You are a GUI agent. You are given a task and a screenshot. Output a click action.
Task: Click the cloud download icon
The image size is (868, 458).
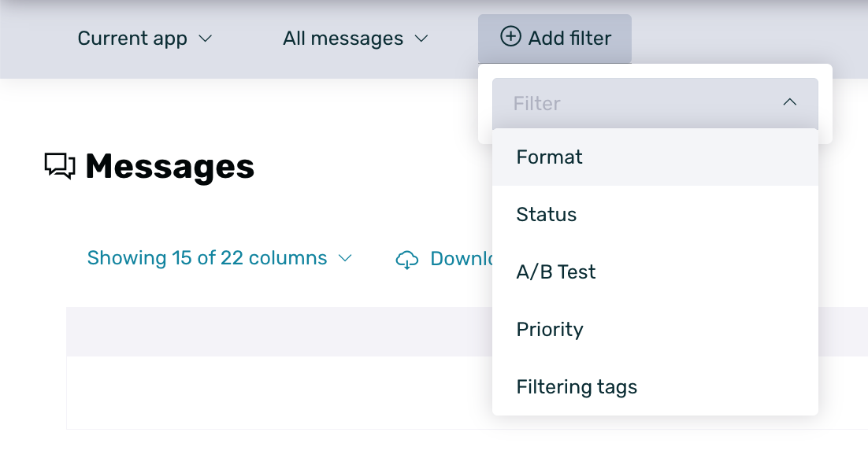(406, 259)
